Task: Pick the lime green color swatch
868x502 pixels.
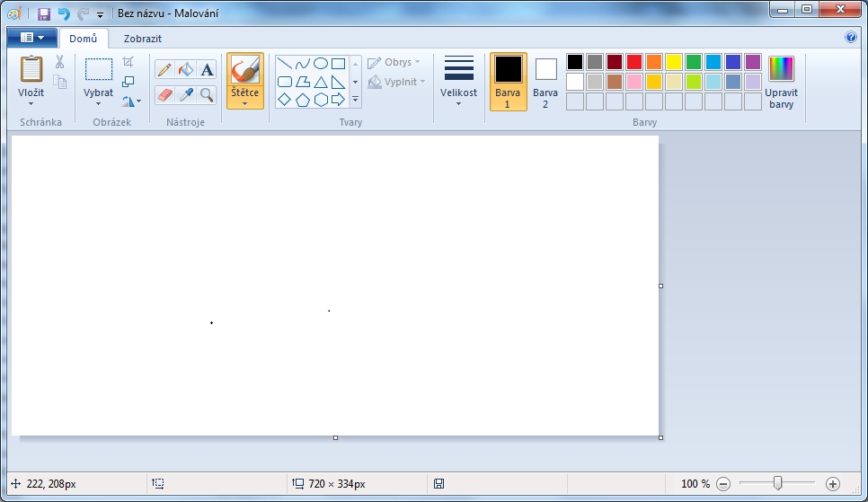Action: click(694, 82)
